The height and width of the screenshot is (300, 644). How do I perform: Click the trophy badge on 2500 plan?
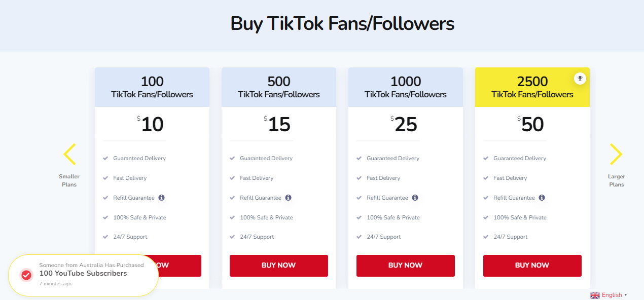[x=580, y=78]
